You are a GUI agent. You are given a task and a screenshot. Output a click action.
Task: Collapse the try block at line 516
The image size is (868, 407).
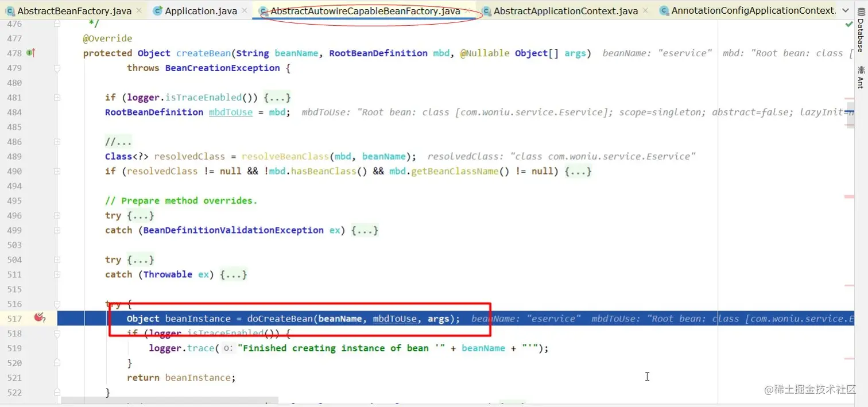coord(57,304)
